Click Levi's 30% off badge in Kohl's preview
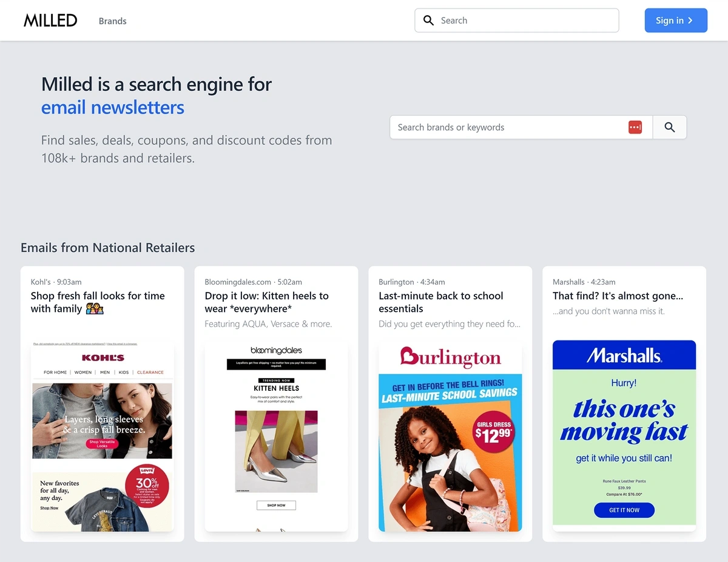This screenshot has width=728, height=562. click(x=147, y=486)
